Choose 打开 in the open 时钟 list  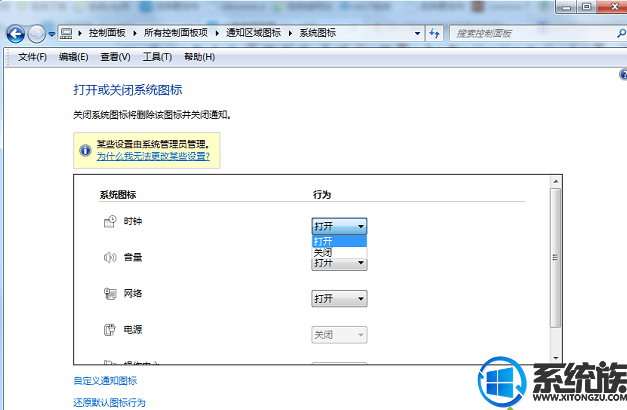click(339, 241)
